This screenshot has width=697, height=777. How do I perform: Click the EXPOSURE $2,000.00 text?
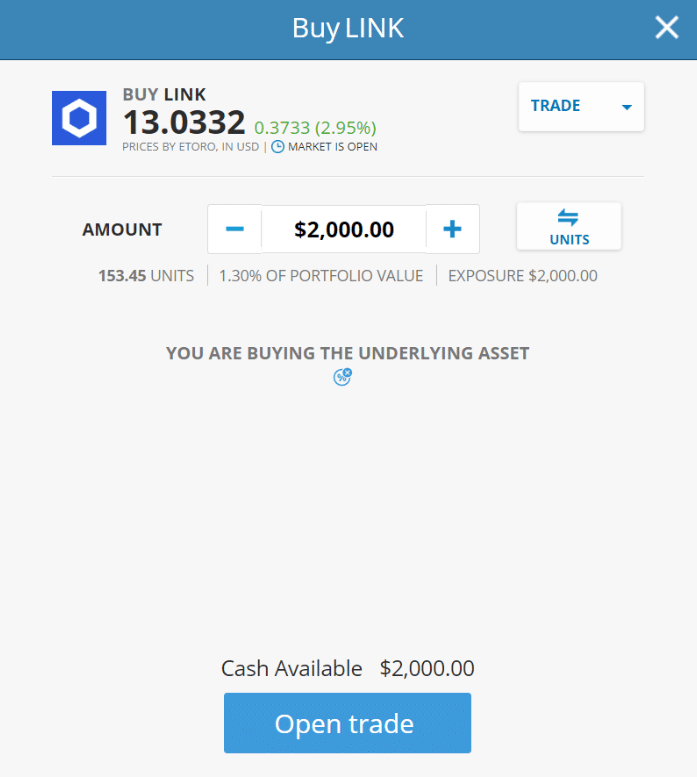[x=523, y=276]
